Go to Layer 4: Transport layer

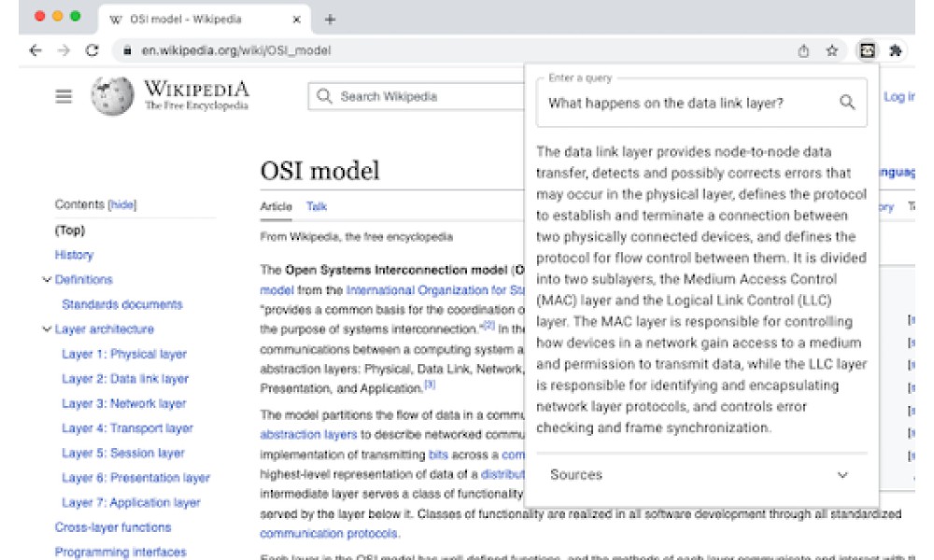127,427
